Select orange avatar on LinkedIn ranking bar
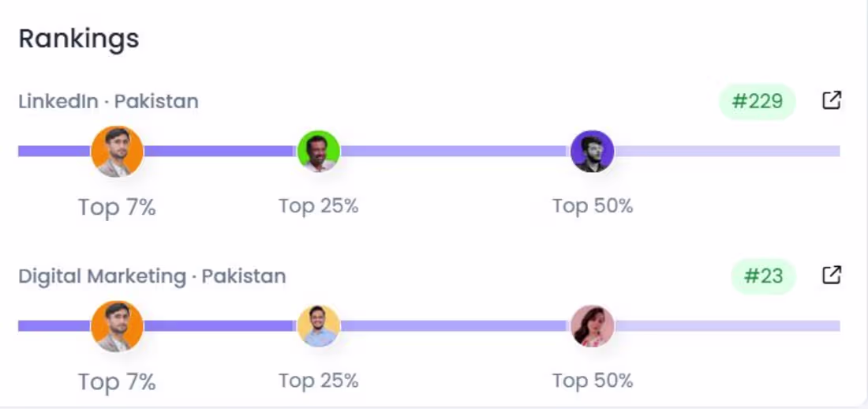Image resolution: width=868 pixels, height=409 pixels. coord(117,152)
